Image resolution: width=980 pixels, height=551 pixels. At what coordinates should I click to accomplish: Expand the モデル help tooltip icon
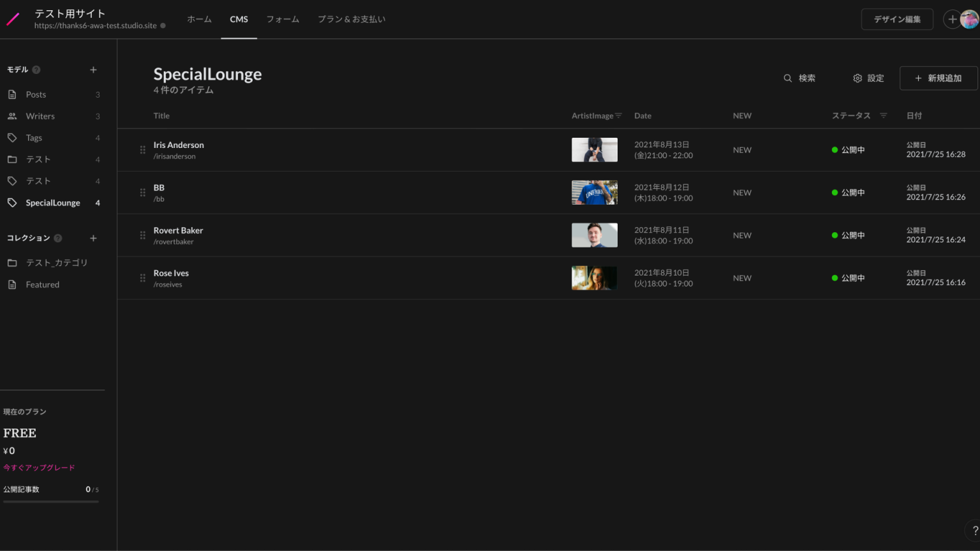(x=36, y=70)
